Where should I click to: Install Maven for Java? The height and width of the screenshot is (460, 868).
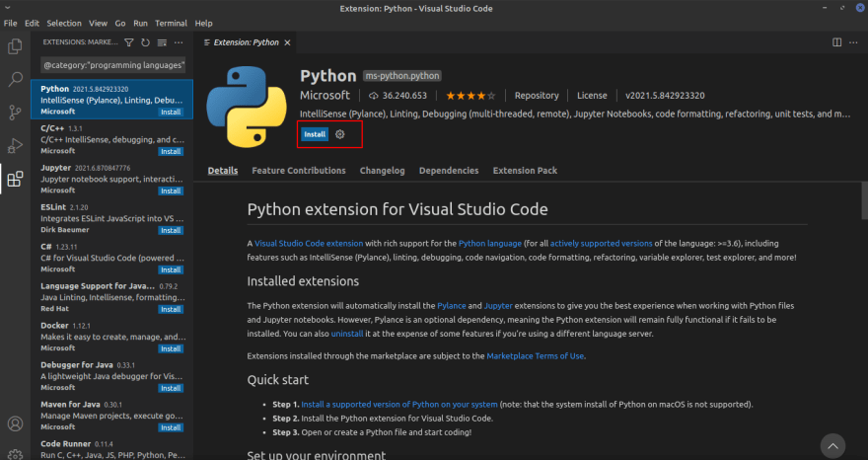[171, 427]
